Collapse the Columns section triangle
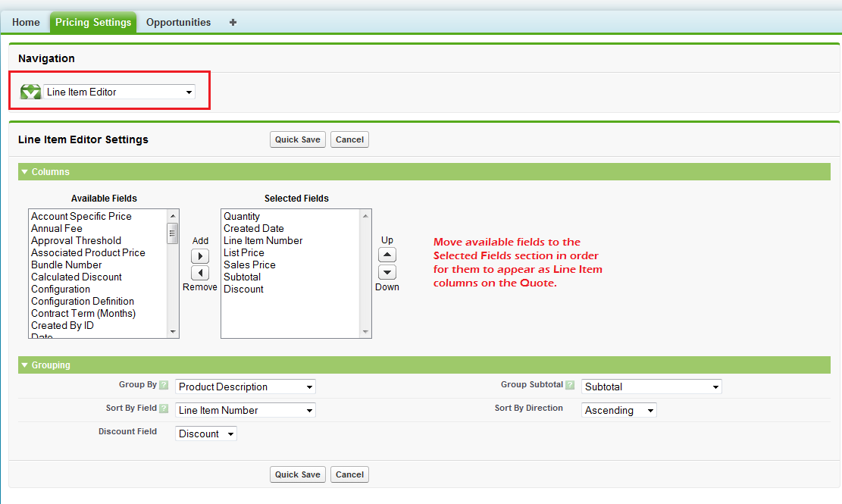842x504 pixels. coord(24,172)
